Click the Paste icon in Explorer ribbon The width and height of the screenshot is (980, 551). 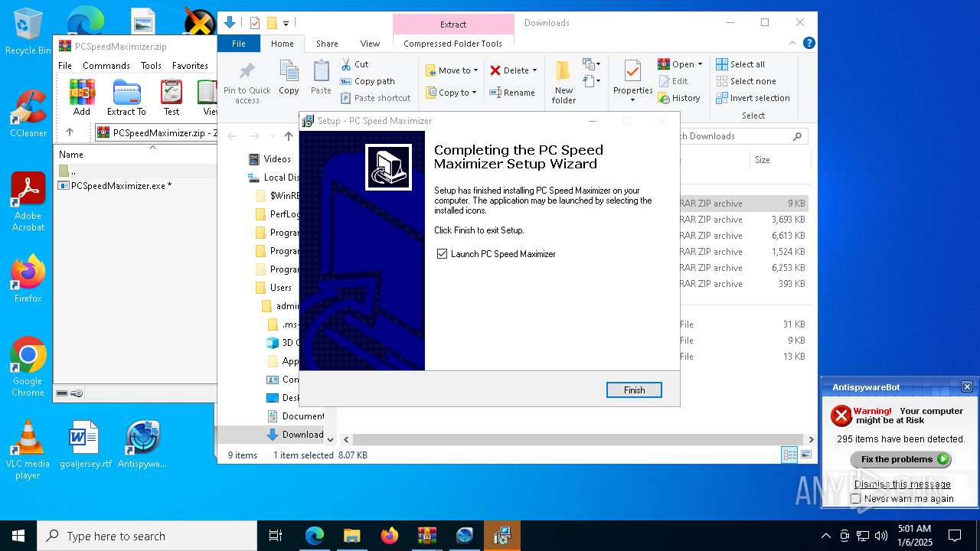[321, 78]
